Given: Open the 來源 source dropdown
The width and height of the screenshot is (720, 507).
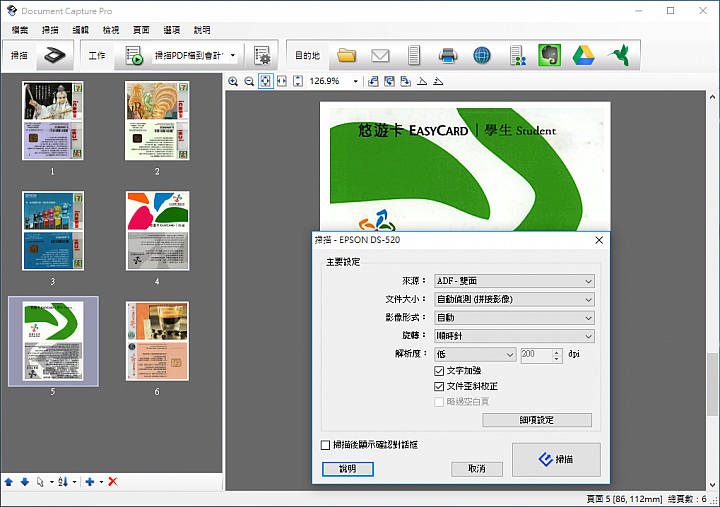Looking at the screenshot, I should pyautogui.click(x=514, y=281).
